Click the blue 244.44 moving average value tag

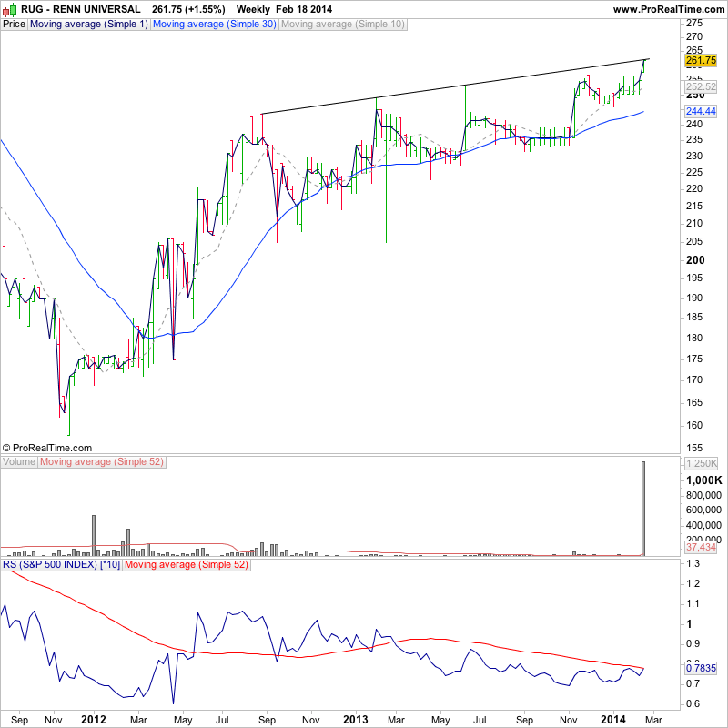[701, 111]
